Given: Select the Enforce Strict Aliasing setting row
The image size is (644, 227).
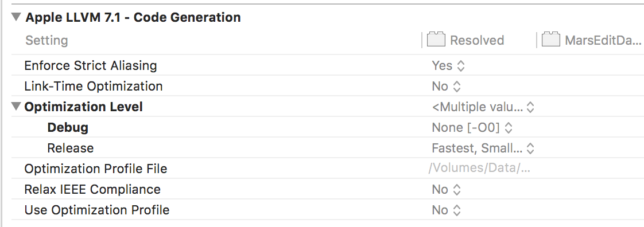Looking at the screenshot, I should pos(328,66).
